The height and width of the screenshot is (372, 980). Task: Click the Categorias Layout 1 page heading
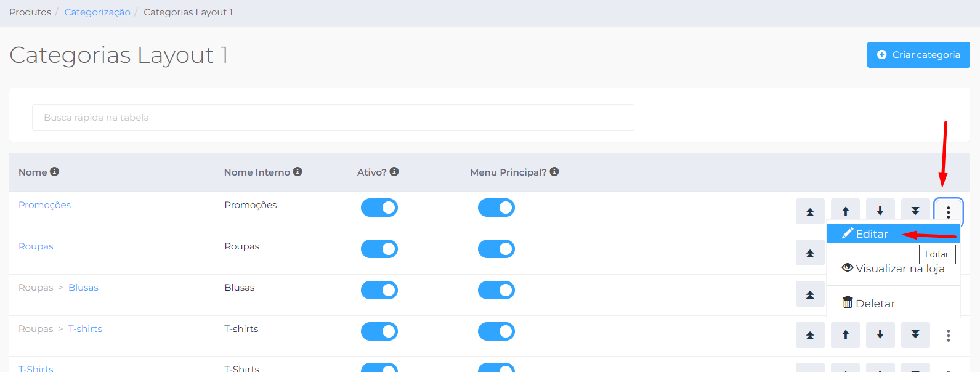(119, 55)
